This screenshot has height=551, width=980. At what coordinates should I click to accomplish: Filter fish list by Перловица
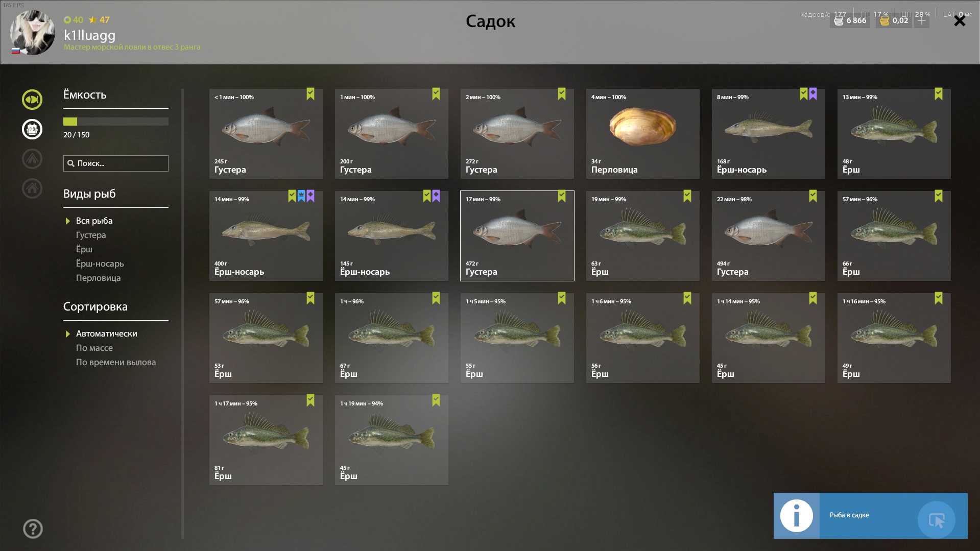(99, 278)
